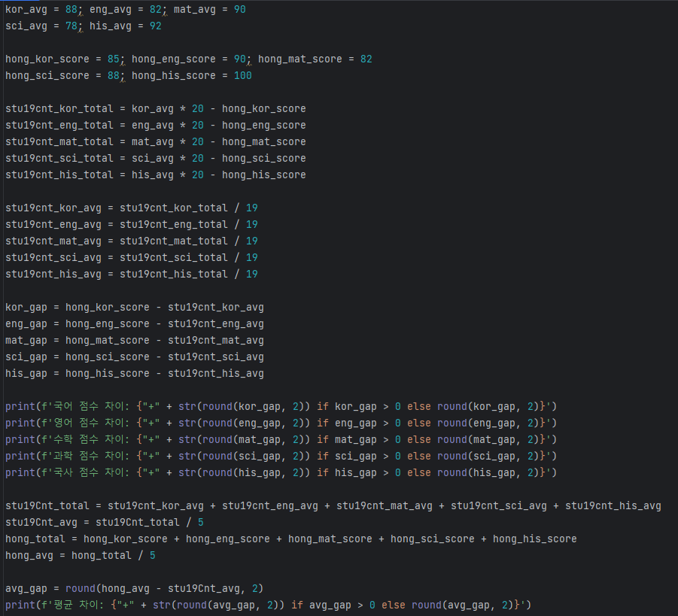Click stu19Cnt_avg at its definition line
This screenshot has width=678, height=616.
[41, 523]
